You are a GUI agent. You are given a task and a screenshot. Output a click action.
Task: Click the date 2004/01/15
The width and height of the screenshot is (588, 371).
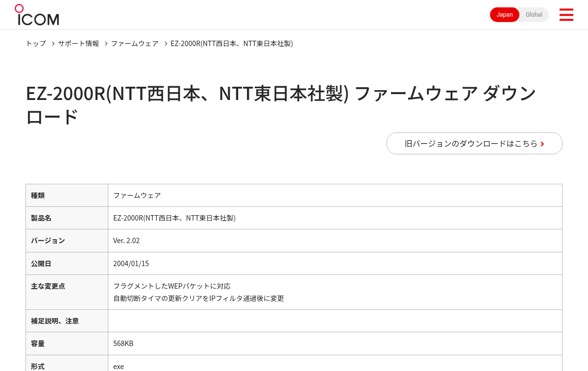click(131, 264)
